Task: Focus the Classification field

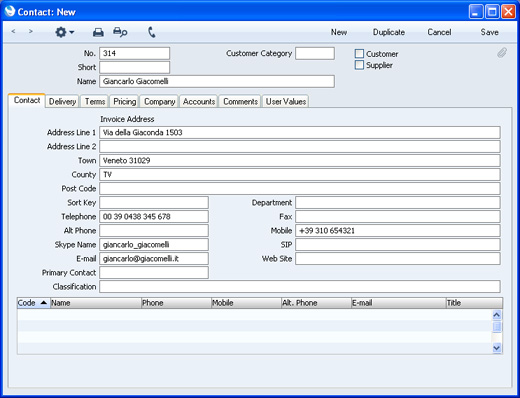Action: [x=300, y=287]
